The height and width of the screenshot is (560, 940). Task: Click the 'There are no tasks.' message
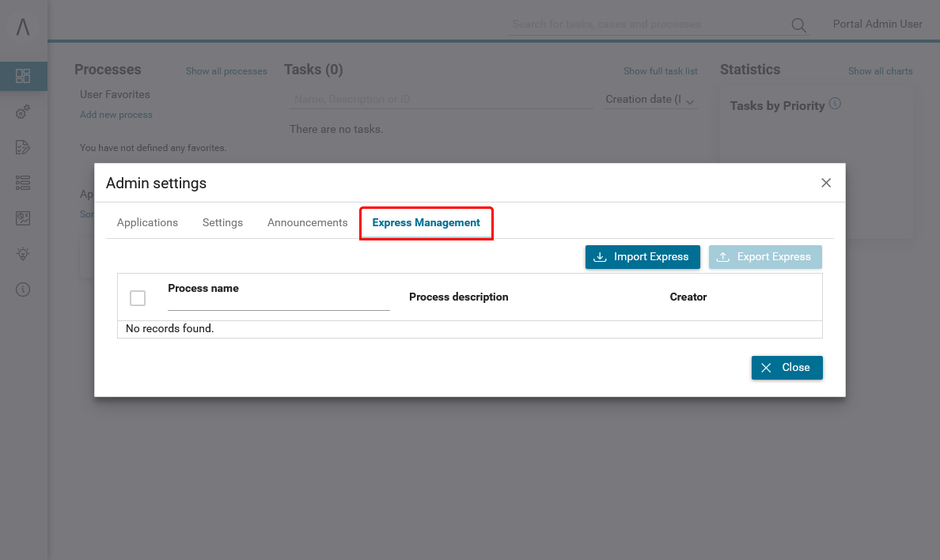click(336, 129)
